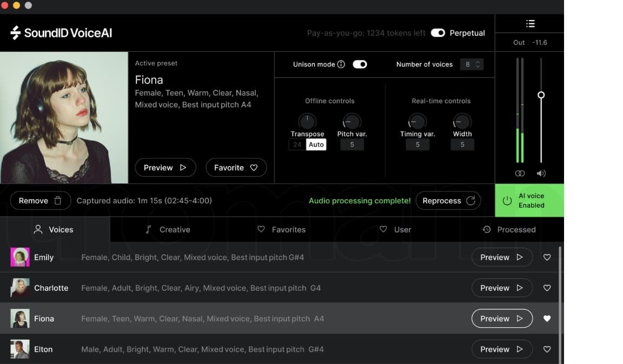Click the SoundID VoiceAI logo
This screenshot has width=623, height=364.
click(61, 32)
